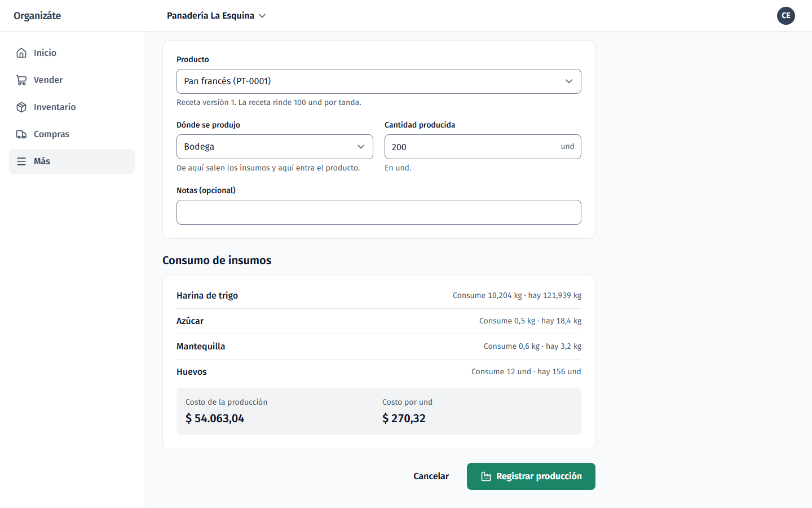
Task: Click the production cost value $ 54.063,04
Action: (215, 419)
